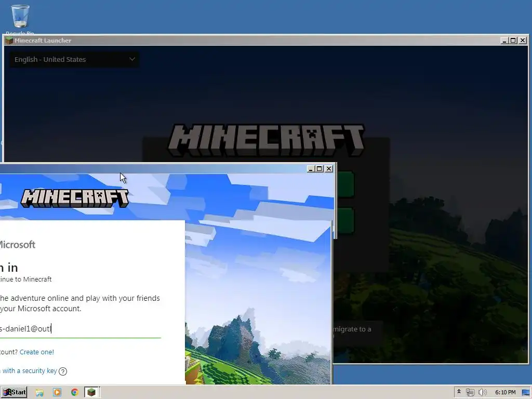
Task: Minimize the Minecraft Launcher window
Action: click(504, 41)
